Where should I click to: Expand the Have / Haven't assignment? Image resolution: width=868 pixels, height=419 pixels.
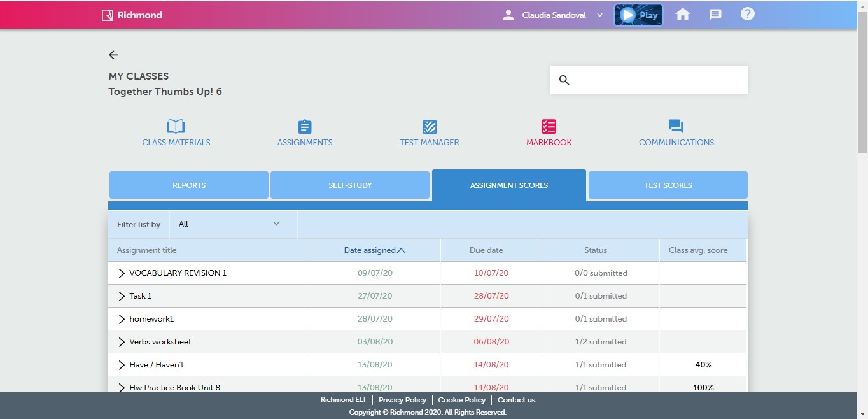122,365
